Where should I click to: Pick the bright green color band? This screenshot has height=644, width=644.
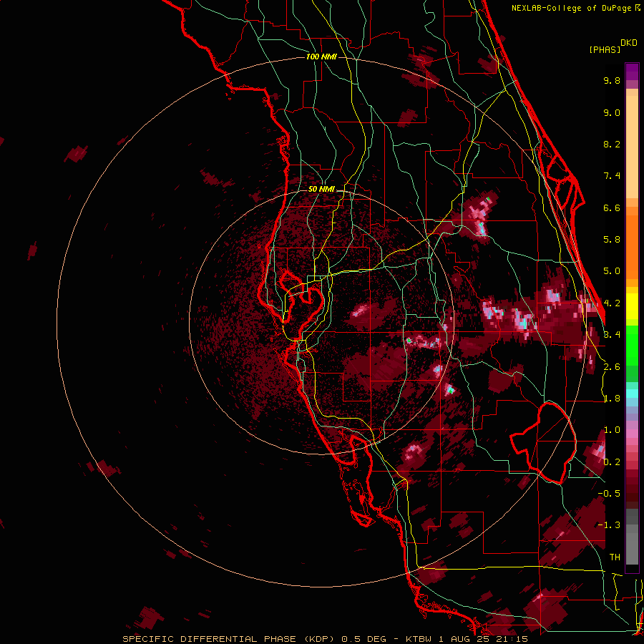[x=632, y=345]
